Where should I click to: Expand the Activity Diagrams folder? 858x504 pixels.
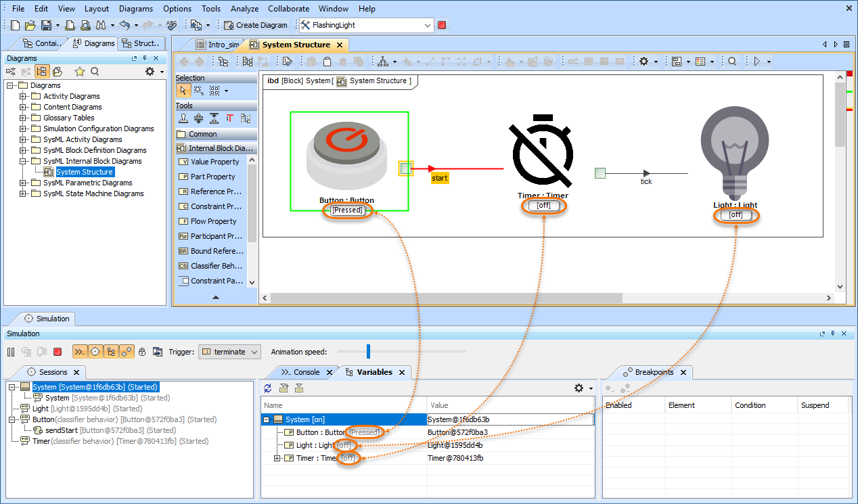point(23,96)
